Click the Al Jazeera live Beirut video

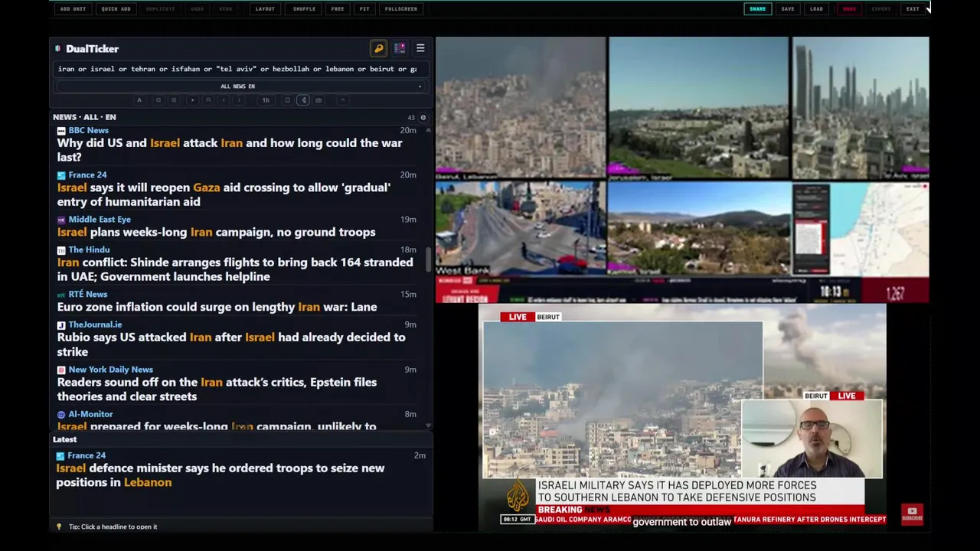[682, 416]
